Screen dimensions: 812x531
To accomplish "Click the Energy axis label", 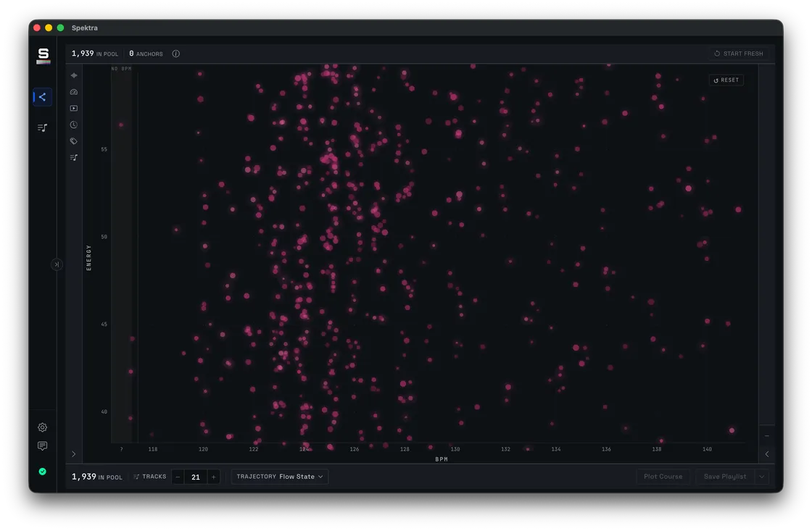I will coord(88,257).
